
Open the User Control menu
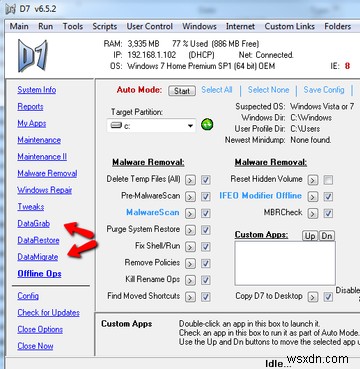[x=150, y=26]
